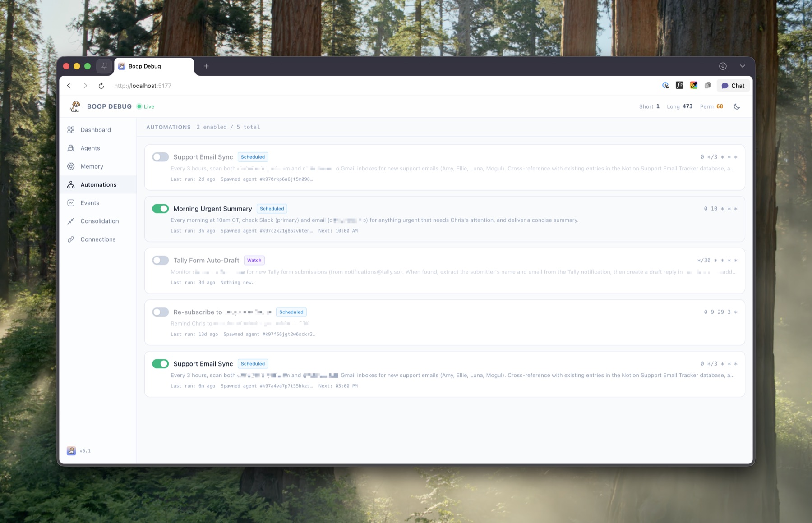Disable the Morning Urgent Summary automation
This screenshot has height=523, width=812.
click(160, 209)
